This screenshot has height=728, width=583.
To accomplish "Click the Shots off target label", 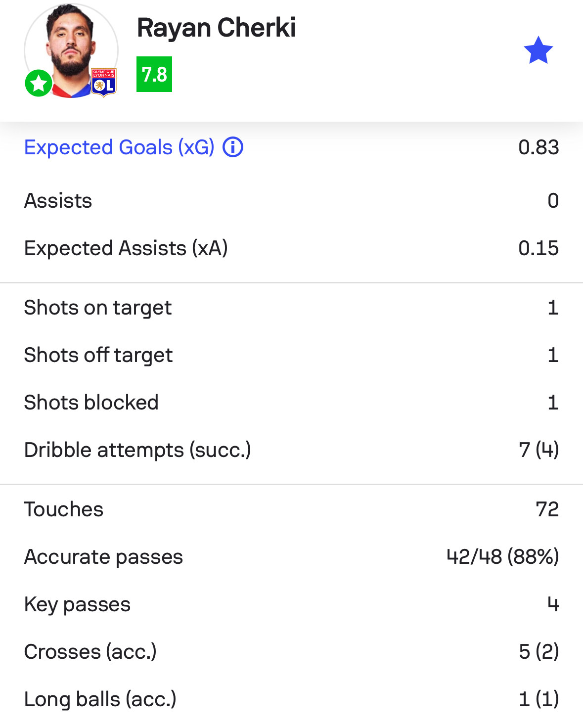I will point(98,355).
